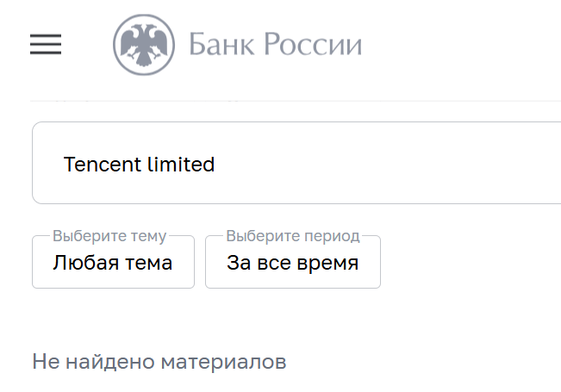Open the Выберите период dropdown
This screenshot has height=392, width=561.
click(293, 262)
